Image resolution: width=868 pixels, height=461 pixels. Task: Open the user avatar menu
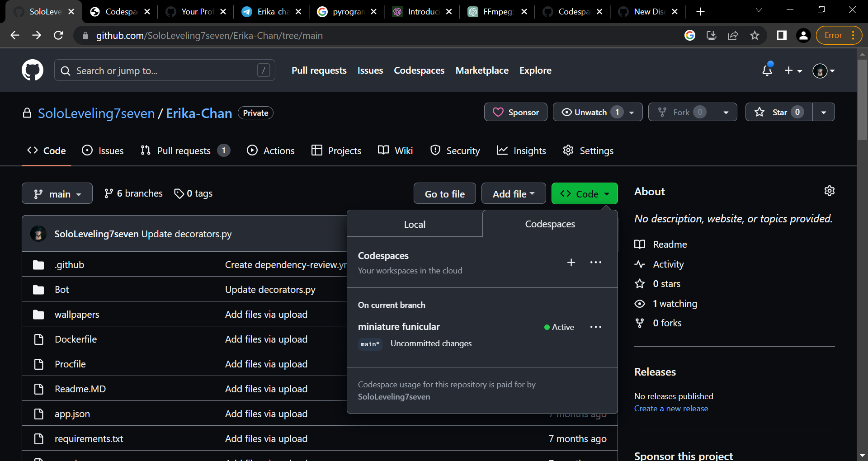[823, 71]
